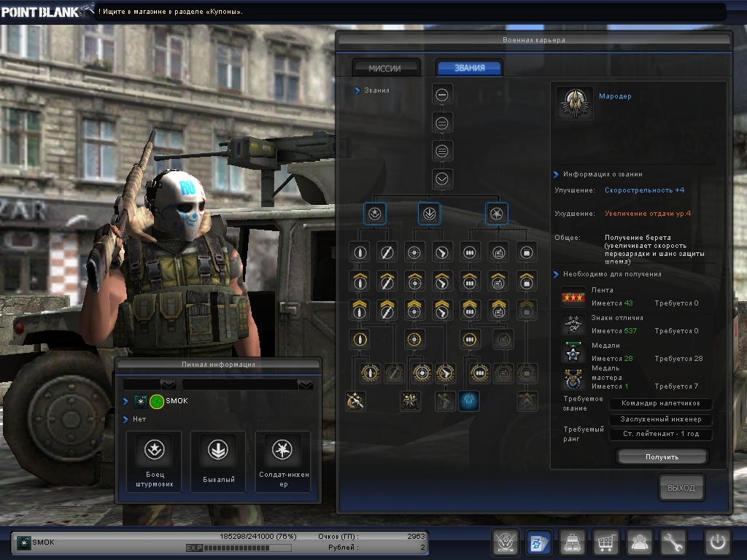Viewport: 747px width, 560px height.
Task: Select the down-arrow branch rank in tree
Action: pos(429,214)
